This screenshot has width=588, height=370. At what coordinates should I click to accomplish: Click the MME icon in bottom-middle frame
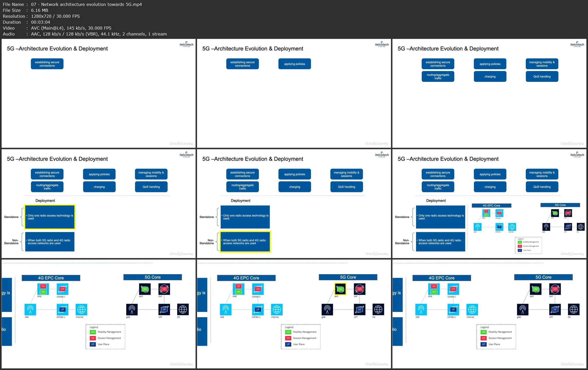238,289
